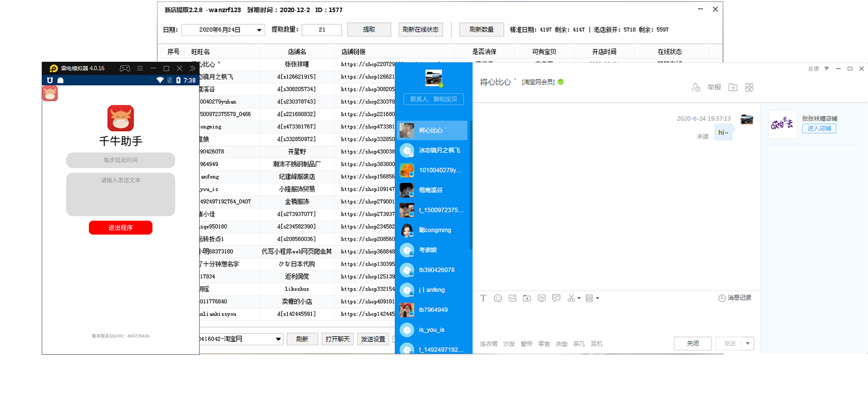Click the screenshot scissors icon

(571, 298)
